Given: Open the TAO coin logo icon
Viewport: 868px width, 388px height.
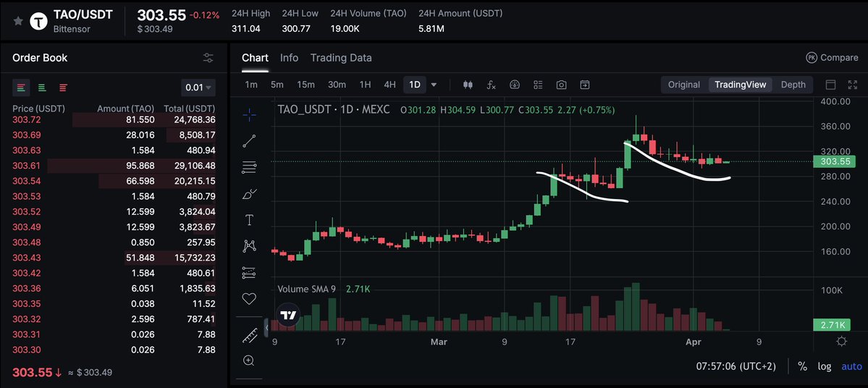Looking at the screenshot, I should point(39,21).
